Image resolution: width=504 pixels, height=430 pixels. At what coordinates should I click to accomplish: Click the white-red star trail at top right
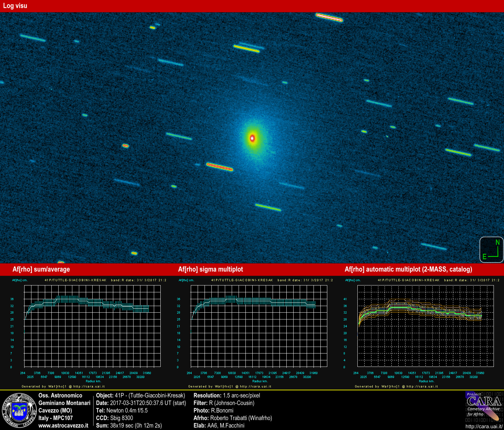[329, 17]
